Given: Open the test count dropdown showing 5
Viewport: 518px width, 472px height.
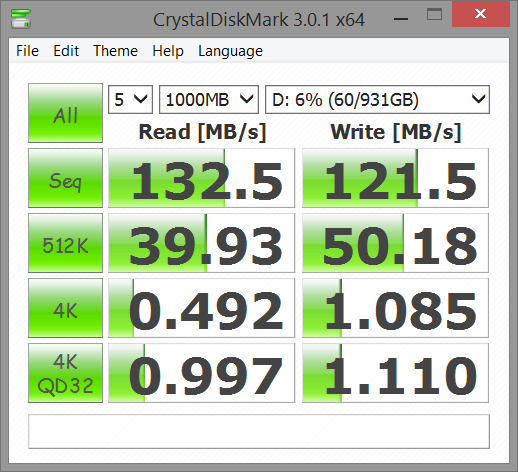Looking at the screenshot, I should 130,99.
